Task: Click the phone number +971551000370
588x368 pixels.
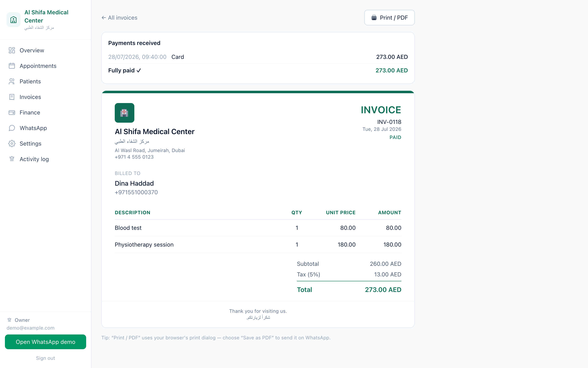Action: click(136, 192)
